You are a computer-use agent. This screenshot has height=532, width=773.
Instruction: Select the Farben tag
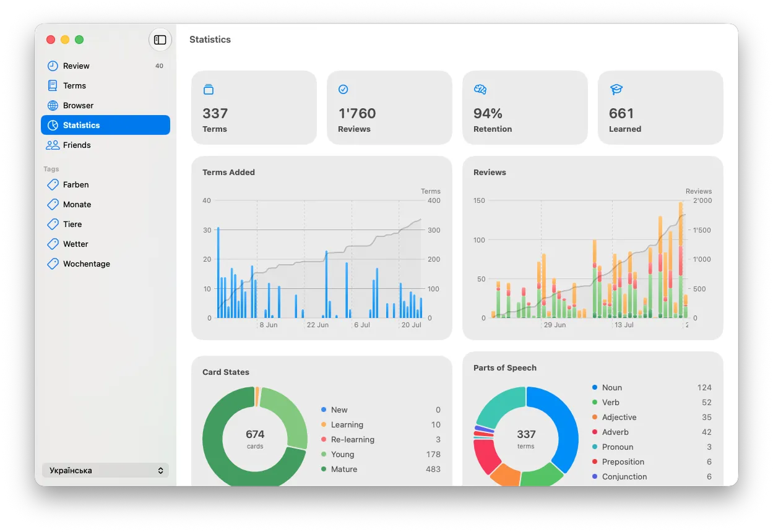point(105,184)
